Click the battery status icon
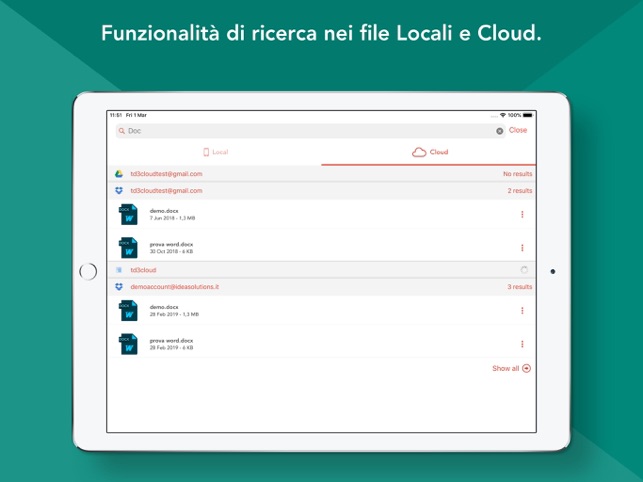643x482 pixels. tap(528, 115)
